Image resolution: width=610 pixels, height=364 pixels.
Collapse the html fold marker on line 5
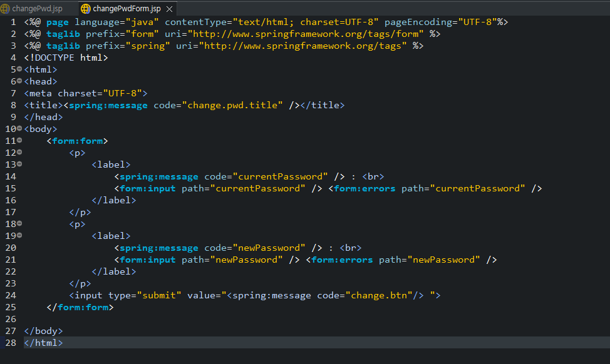pos(19,69)
